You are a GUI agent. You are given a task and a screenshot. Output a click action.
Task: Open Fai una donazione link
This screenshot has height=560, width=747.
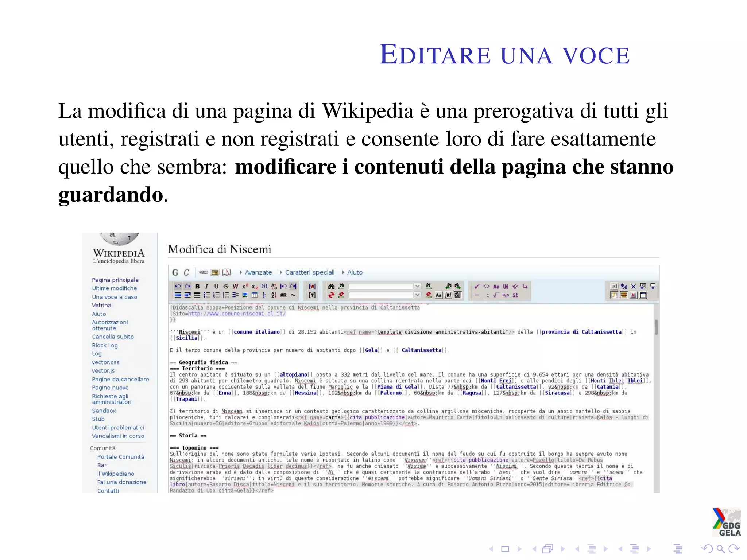(122, 482)
